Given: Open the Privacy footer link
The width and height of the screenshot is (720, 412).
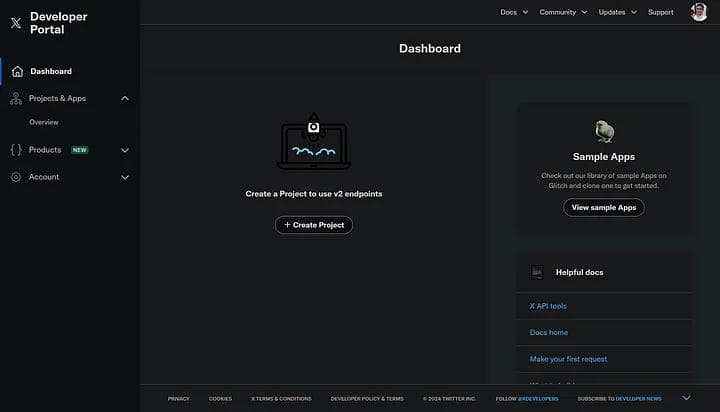Looking at the screenshot, I should pos(179,399).
